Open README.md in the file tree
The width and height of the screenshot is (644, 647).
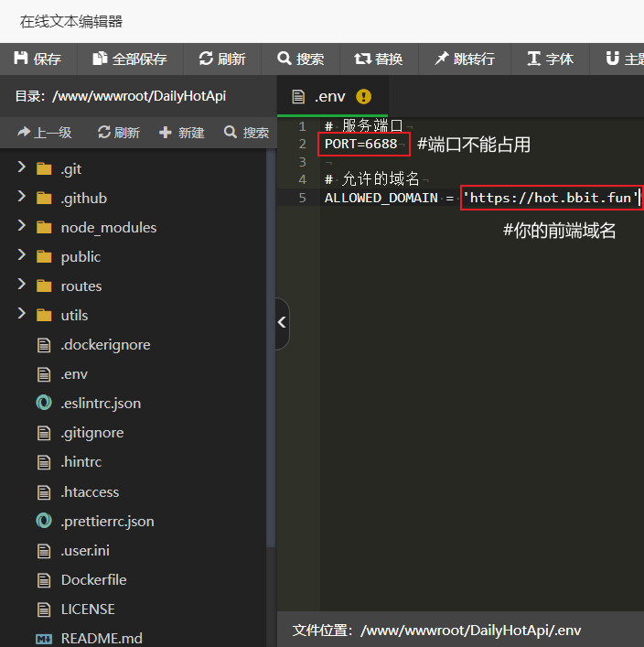[x=102, y=639]
